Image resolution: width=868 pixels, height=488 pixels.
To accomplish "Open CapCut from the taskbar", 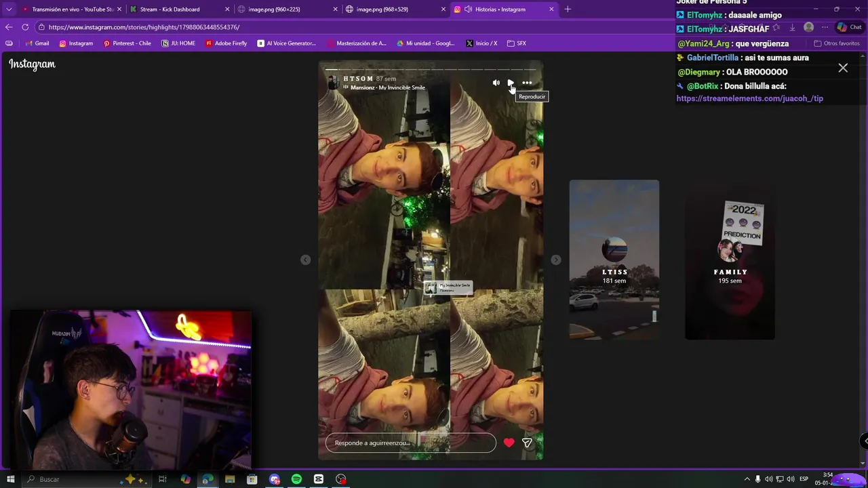I will (x=318, y=479).
